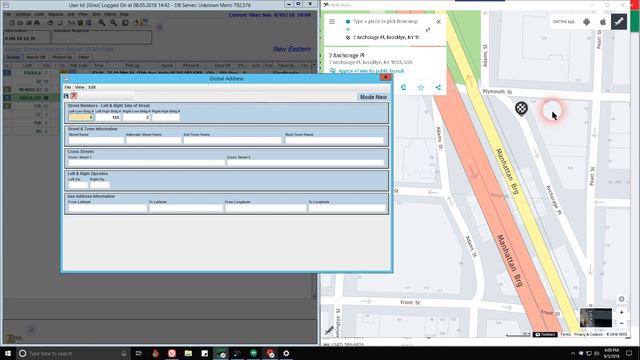Open the Terms link on the map footer
The image size is (640, 360).
tap(565, 334)
